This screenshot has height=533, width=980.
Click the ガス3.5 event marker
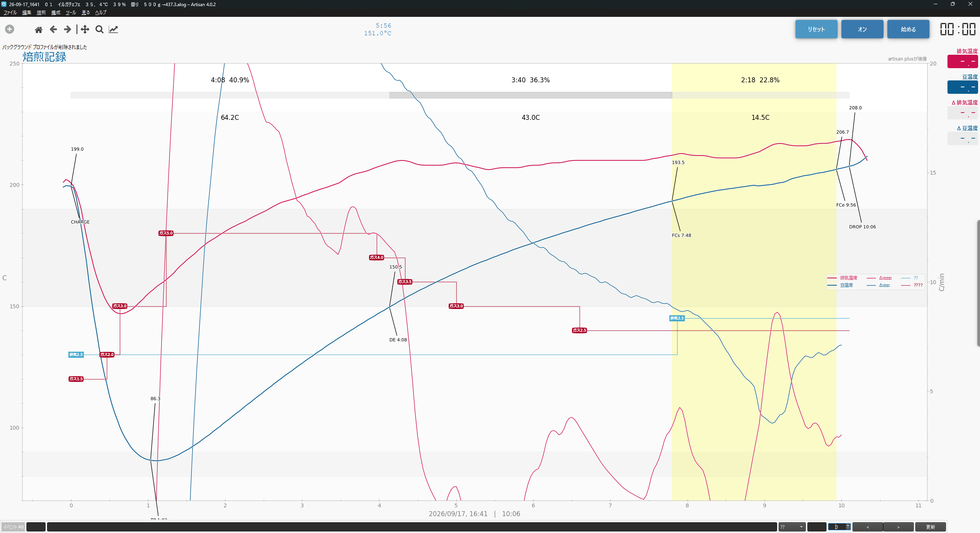click(405, 282)
